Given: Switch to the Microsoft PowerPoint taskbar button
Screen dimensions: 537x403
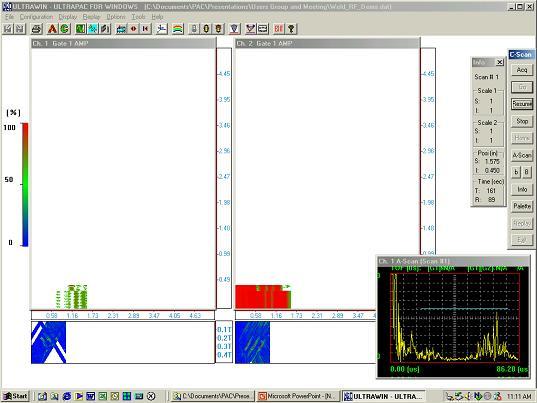Looking at the screenshot, I should pyautogui.click(x=298, y=396).
